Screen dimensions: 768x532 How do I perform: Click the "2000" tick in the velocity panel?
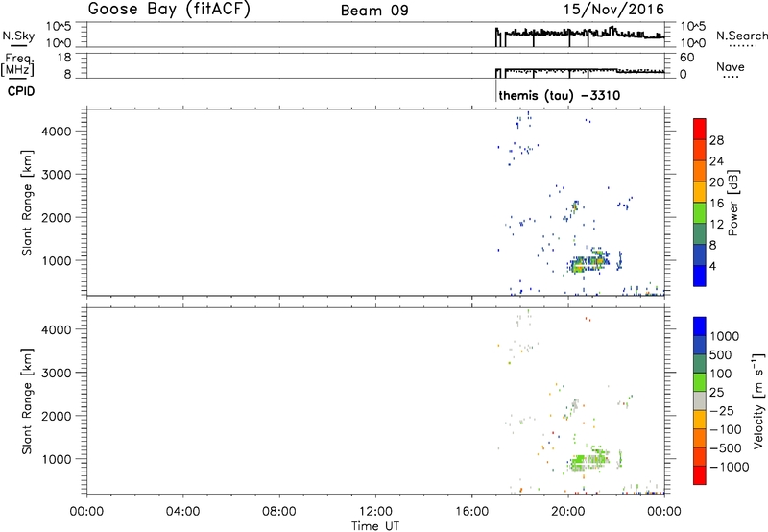(x=57, y=416)
